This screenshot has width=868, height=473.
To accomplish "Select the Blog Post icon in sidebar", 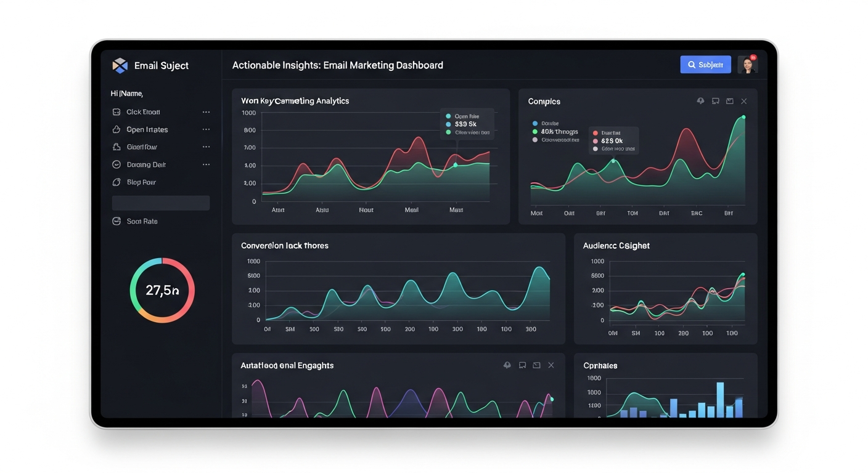I will click(117, 182).
